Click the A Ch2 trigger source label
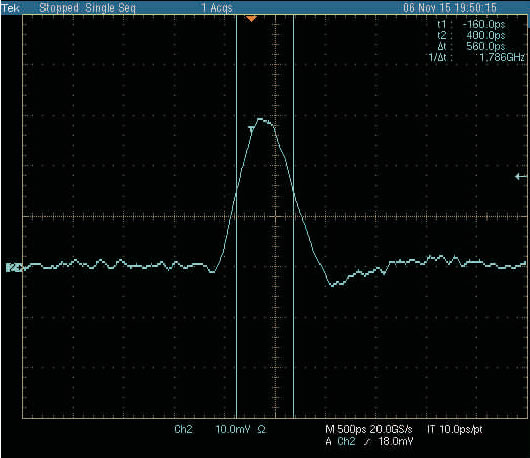Screen dimensions: 530x458 340,441
